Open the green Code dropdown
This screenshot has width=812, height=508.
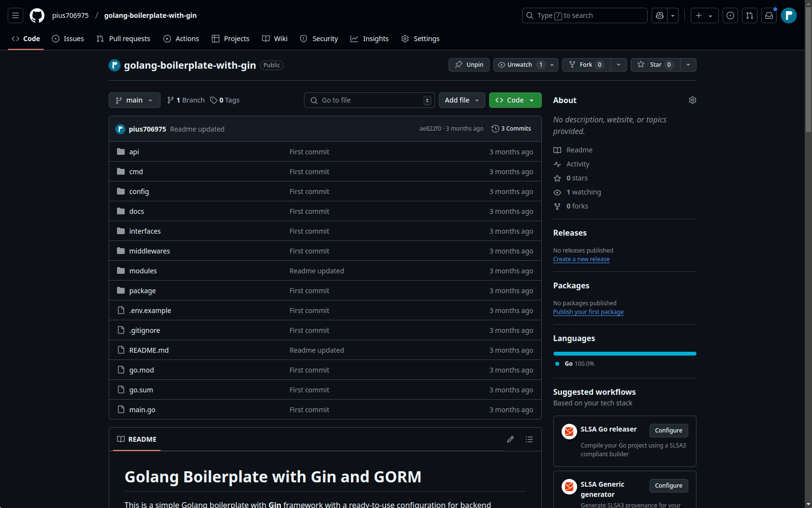click(515, 100)
